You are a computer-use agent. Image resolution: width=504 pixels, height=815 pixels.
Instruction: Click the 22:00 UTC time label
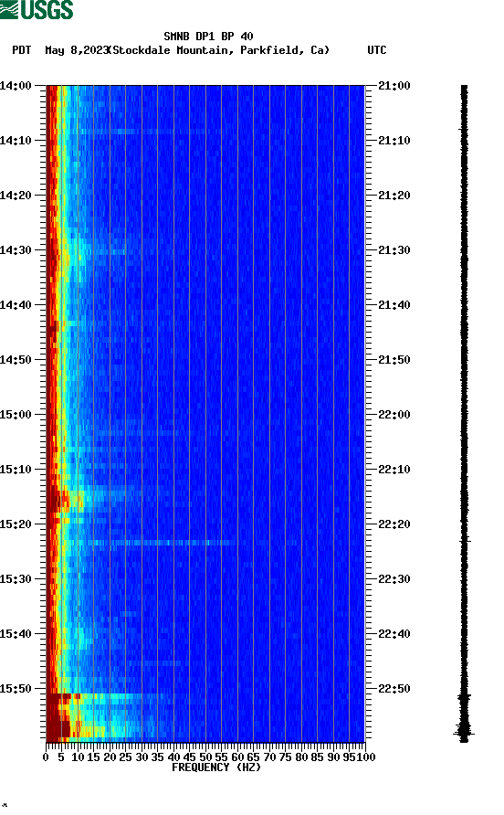click(394, 414)
